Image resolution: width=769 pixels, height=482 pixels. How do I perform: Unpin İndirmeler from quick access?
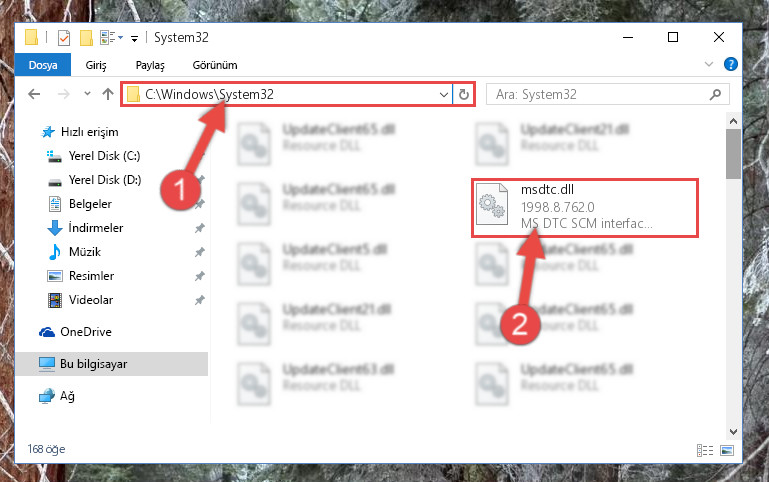pos(199,228)
